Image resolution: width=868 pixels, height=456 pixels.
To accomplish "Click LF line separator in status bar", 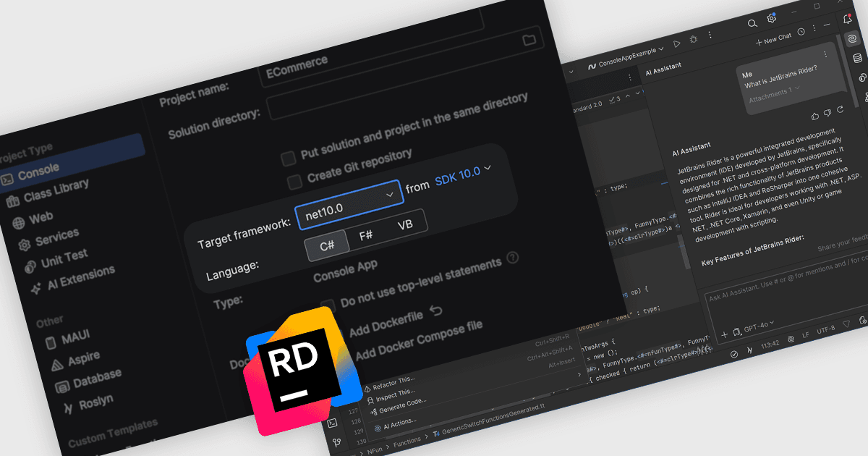I will [805, 336].
